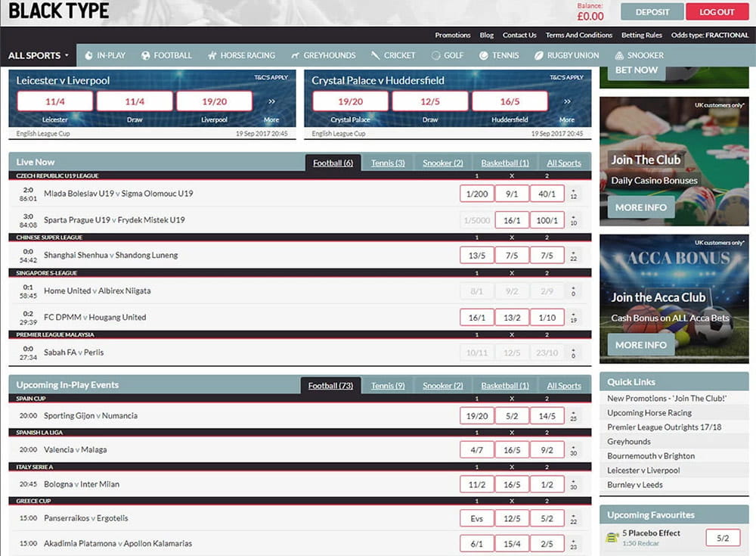Image resolution: width=756 pixels, height=556 pixels.
Task: Switch Live Now to Tennis (3) tab
Action: click(x=388, y=163)
